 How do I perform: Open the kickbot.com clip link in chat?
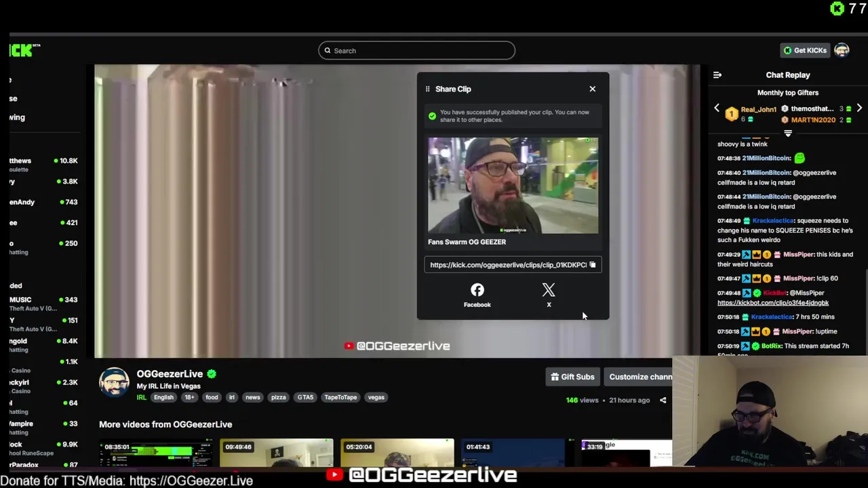[773, 303]
